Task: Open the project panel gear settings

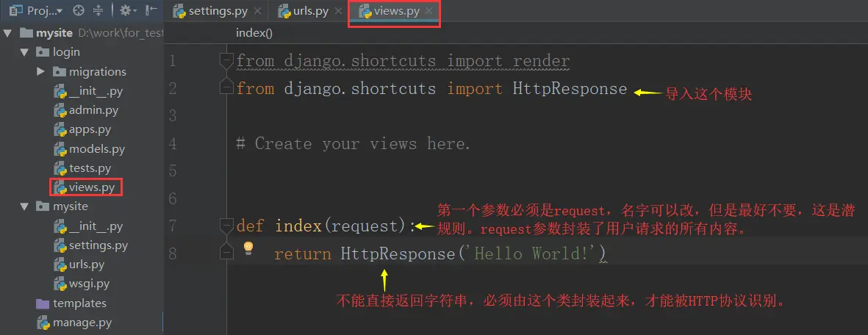Action: coord(128,10)
